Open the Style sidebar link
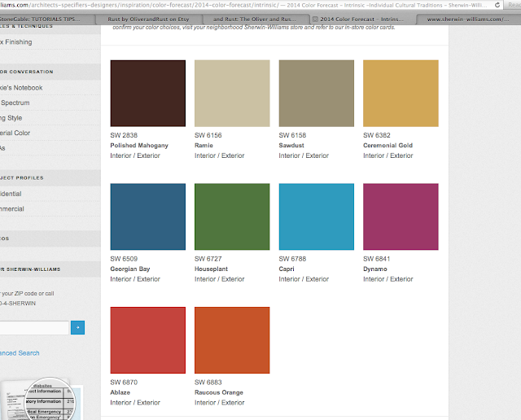The width and height of the screenshot is (521, 420). tap(11, 118)
